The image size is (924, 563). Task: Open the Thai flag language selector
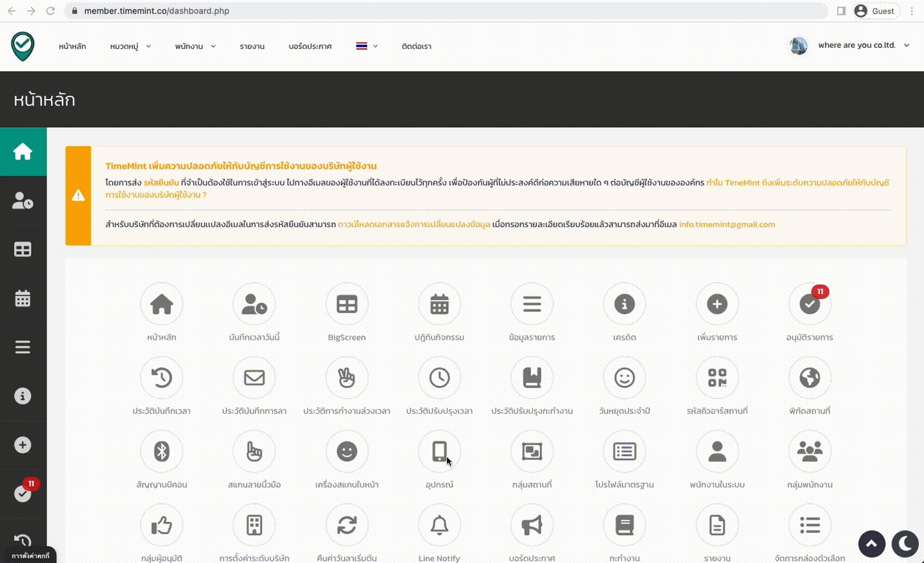tap(367, 46)
